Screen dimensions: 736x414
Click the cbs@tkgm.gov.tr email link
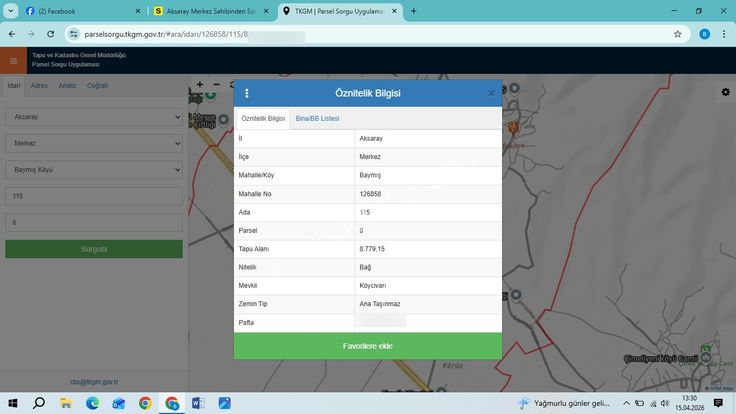93,381
